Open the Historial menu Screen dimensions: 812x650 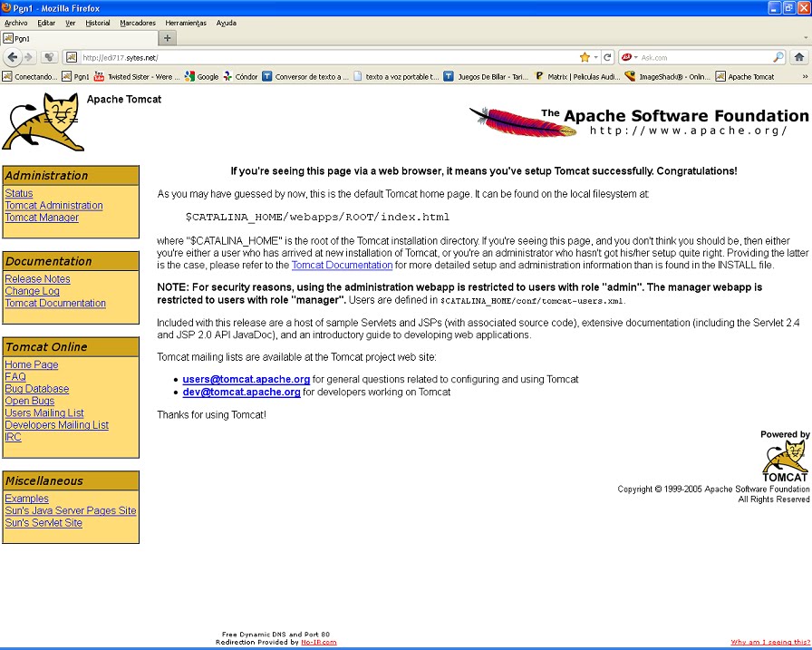tap(97, 23)
